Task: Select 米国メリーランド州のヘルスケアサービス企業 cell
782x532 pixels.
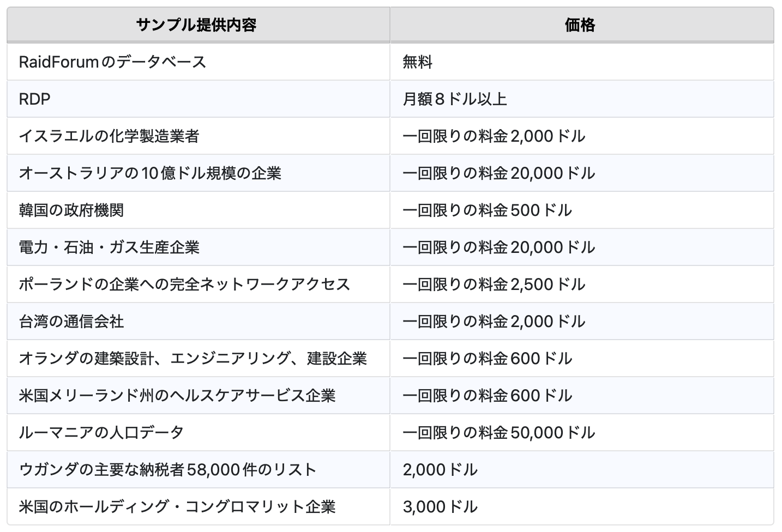Action: (177, 396)
